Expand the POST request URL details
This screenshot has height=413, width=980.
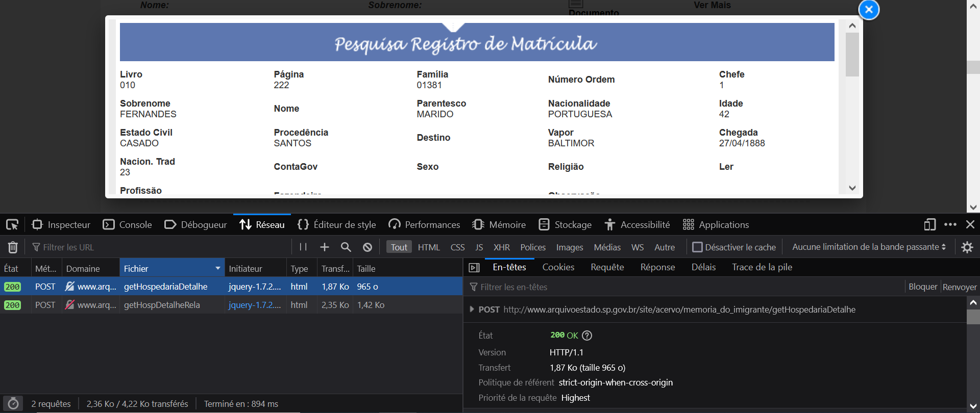[472, 309]
